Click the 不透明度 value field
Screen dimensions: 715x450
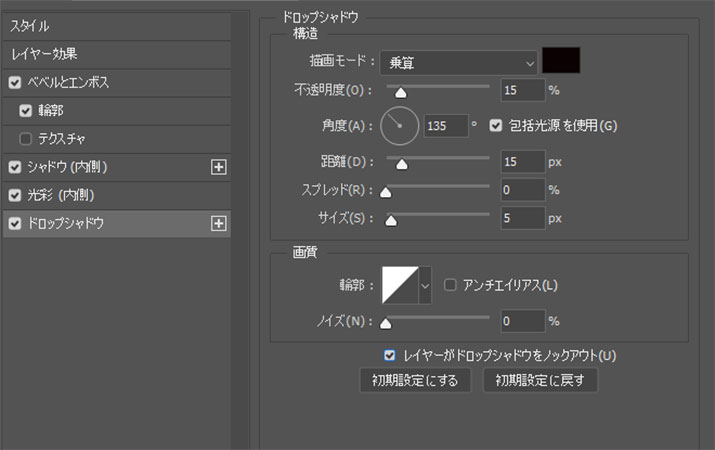pos(523,90)
